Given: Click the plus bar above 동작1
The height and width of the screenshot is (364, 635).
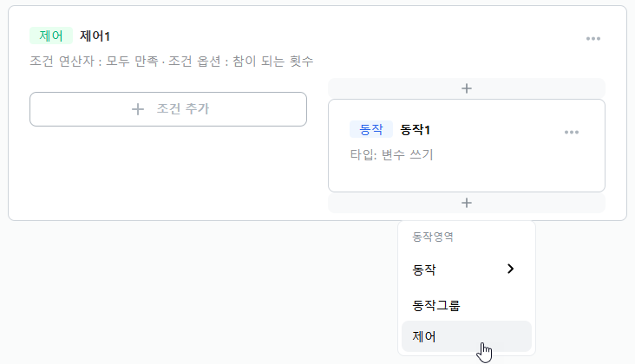Looking at the screenshot, I should click(x=467, y=88).
